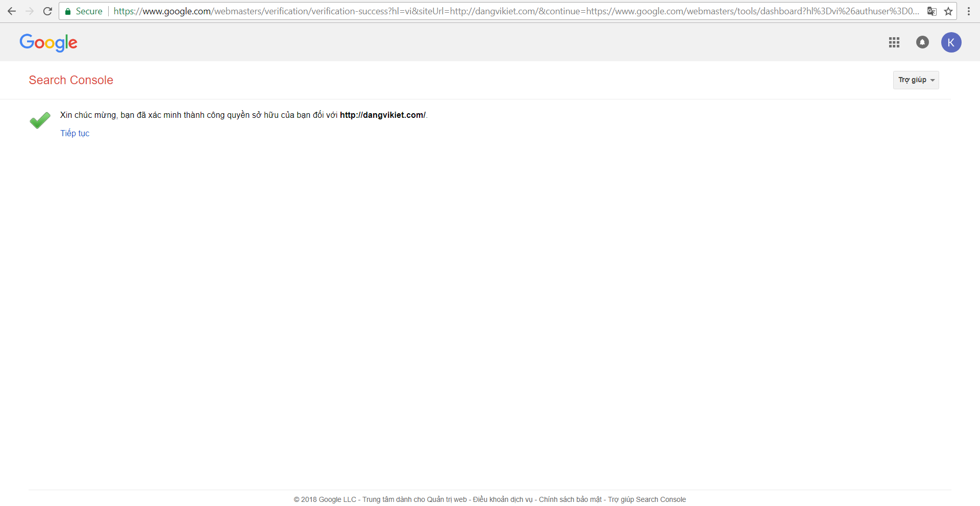Viewport: 980px width, 506px height.
Task: Open the K account avatar
Action: click(x=951, y=42)
